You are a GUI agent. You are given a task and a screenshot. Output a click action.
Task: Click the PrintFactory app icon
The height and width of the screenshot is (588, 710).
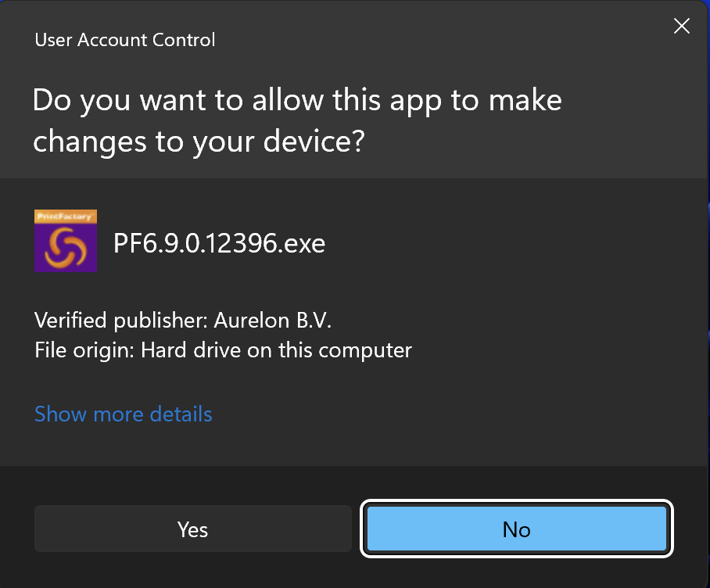[66, 241]
